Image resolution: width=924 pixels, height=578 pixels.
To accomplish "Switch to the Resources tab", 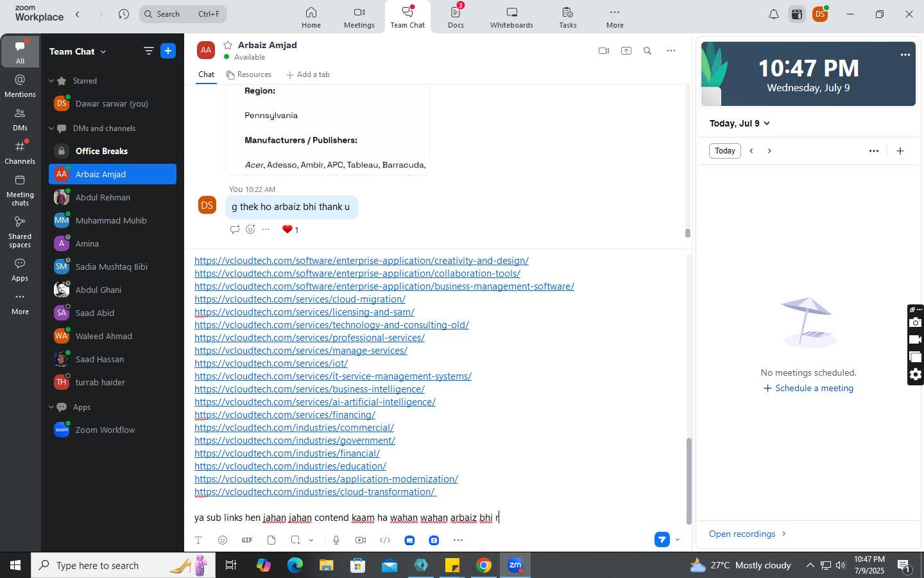I will [249, 74].
